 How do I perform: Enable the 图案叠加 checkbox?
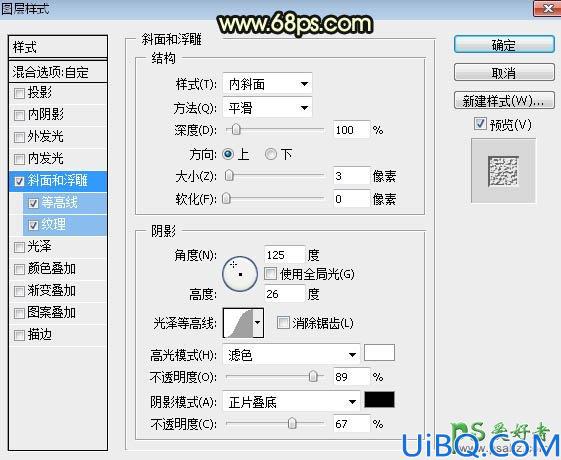coord(19,313)
